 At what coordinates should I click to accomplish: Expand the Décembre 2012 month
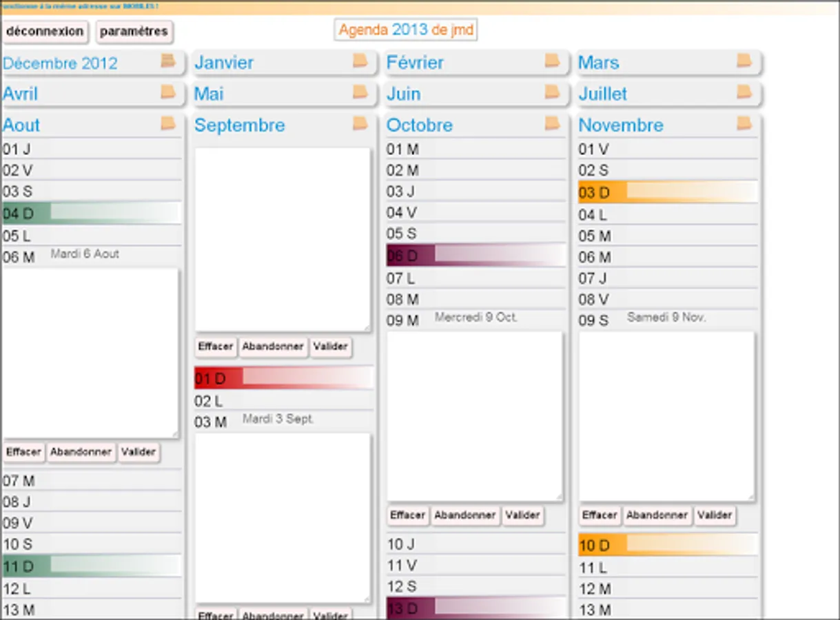click(x=60, y=63)
